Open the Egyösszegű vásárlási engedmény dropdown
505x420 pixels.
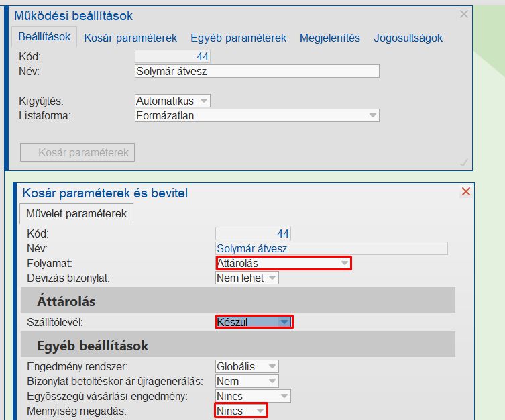284,396
